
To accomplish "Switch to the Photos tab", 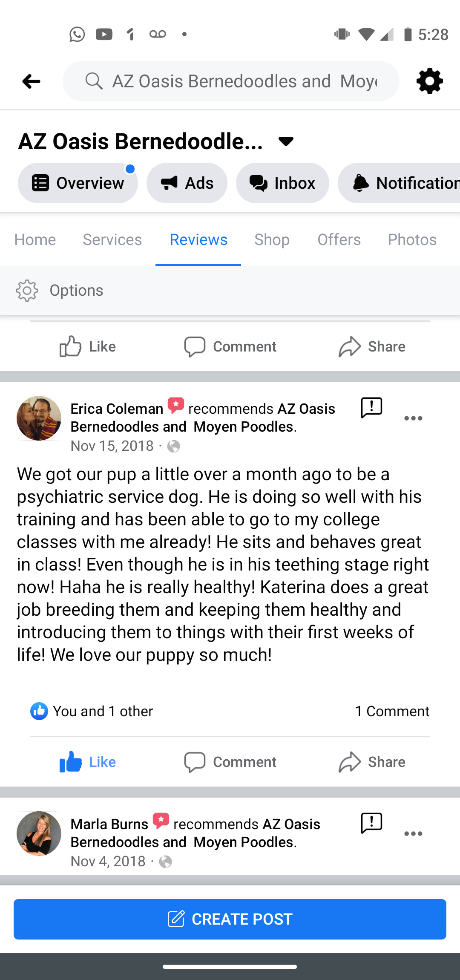I will pyautogui.click(x=412, y=239).
